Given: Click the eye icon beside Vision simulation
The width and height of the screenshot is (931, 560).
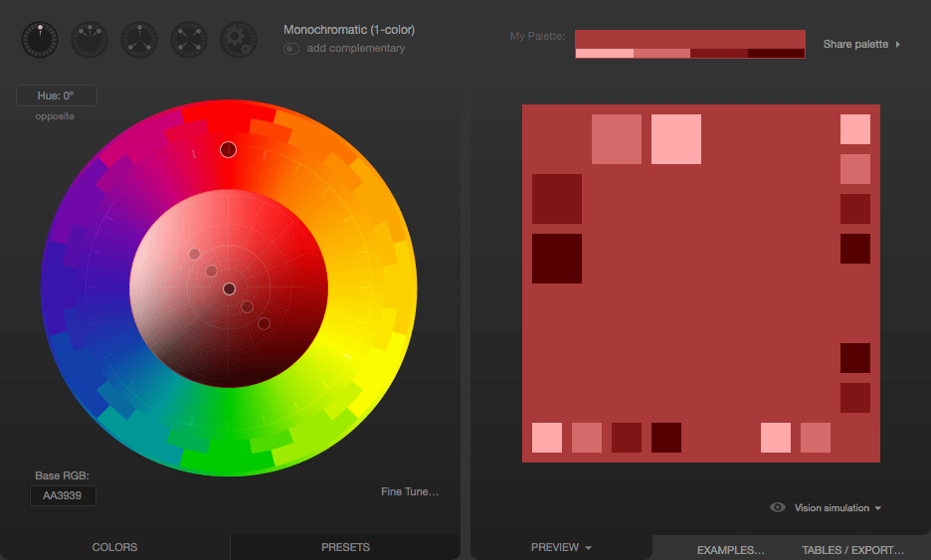Looking at the screenshot, I should pyautogui.click(x=778, y=507).
